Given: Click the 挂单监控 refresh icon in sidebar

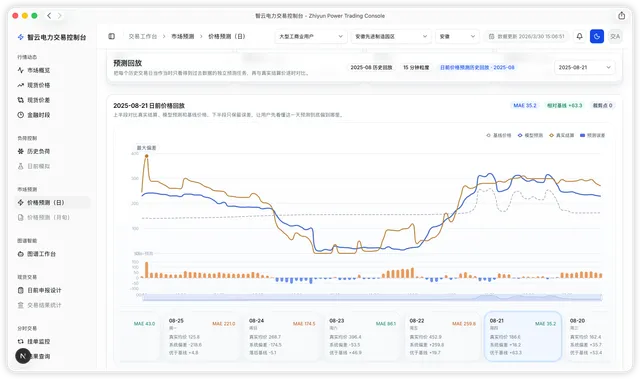Looking at the screenshot, I should [20, 341].
